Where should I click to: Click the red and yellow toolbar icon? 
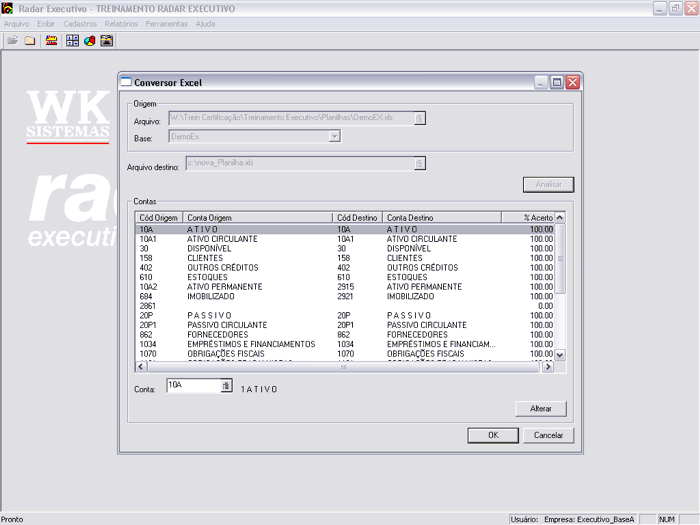coord(51,41)
